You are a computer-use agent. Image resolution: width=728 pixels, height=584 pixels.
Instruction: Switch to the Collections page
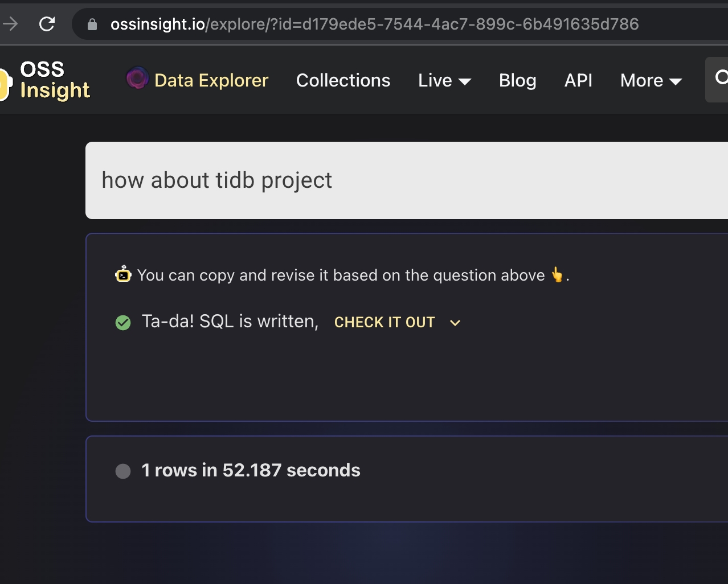pos(342,80)
